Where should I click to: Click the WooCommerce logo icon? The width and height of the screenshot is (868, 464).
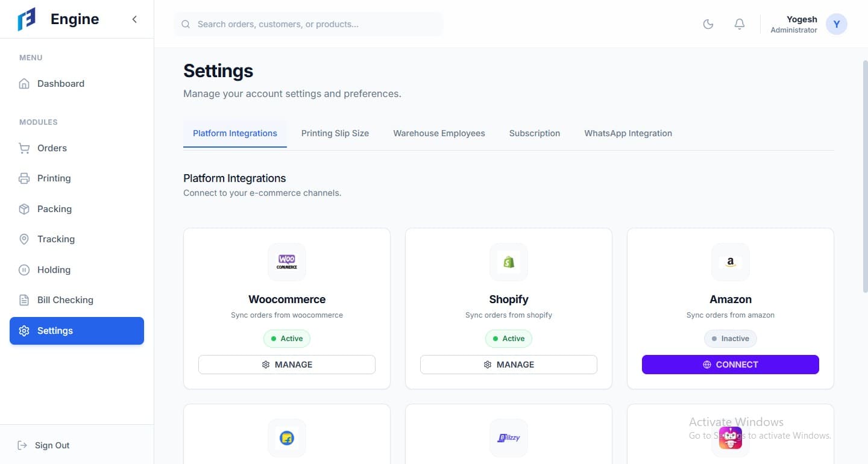[287, 262]
